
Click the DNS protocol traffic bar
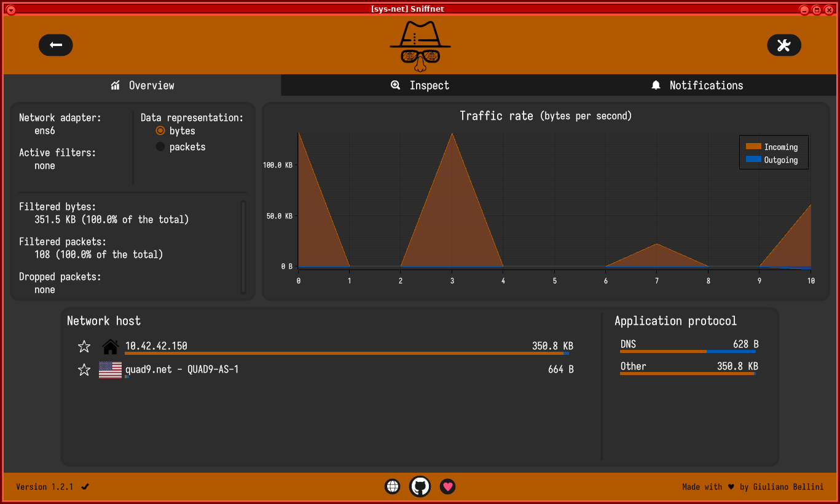[x=688, y=352]
